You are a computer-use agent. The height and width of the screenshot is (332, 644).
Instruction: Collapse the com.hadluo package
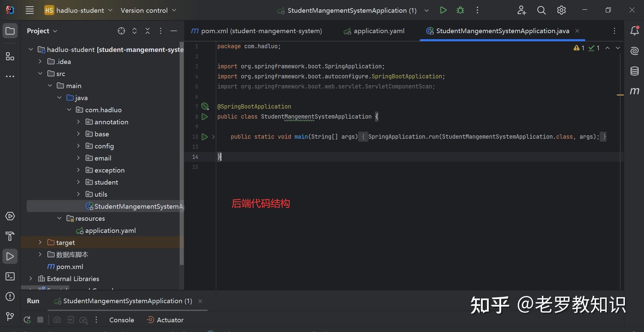[69, 110]
